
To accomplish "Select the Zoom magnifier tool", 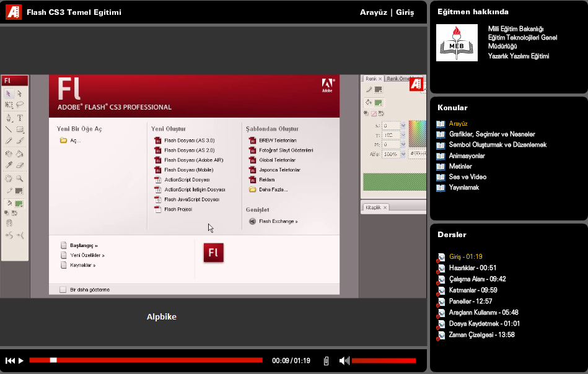I will pos(19,178).
